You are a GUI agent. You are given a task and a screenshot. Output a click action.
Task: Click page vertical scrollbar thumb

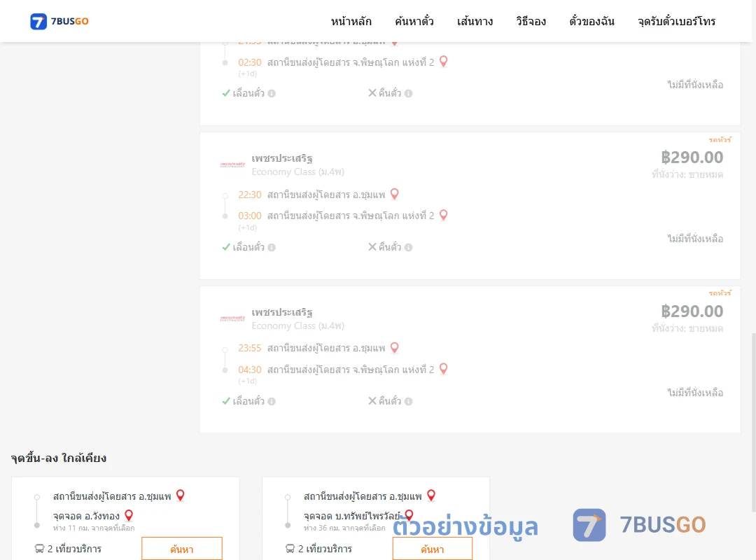[x=754, y=422]
